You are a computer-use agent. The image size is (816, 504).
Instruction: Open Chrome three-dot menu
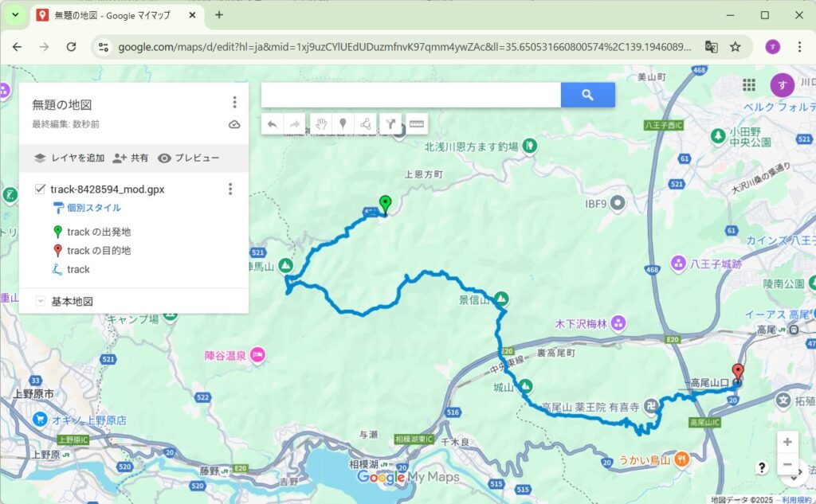(x=799, y=47)
